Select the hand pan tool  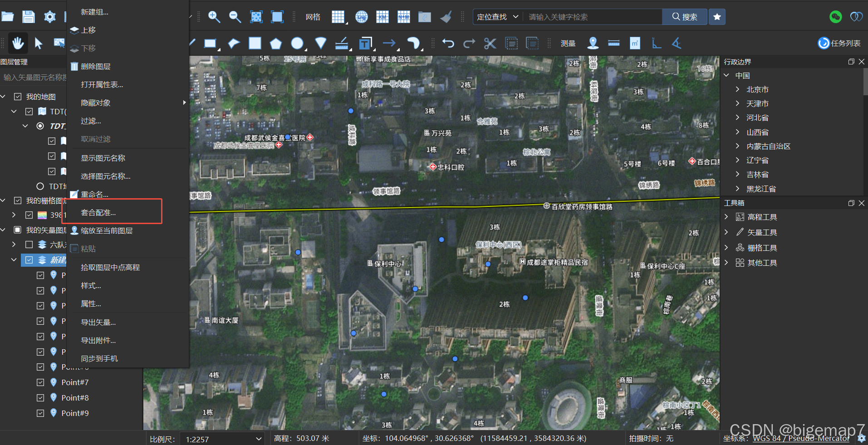[18, 44]
